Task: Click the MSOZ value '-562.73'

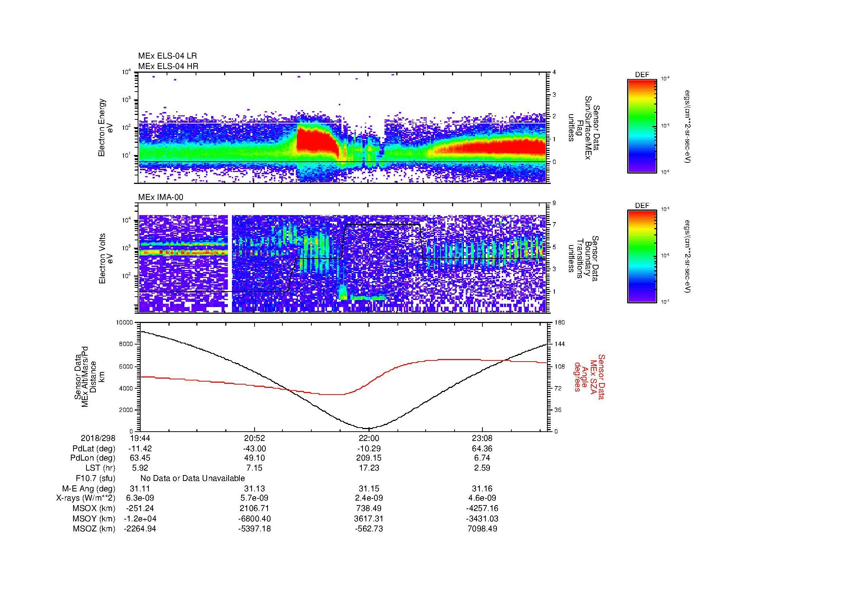Action: 369,529
